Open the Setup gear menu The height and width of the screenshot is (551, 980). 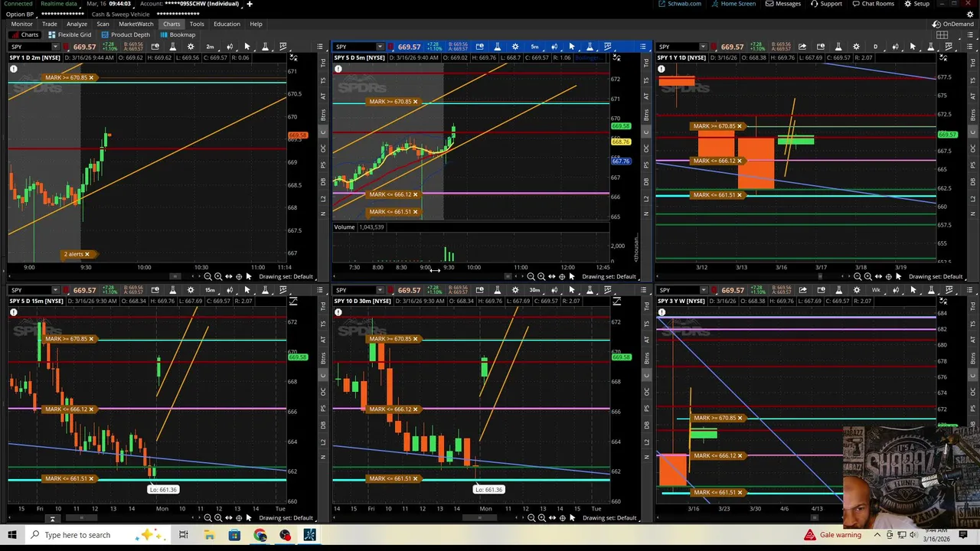click(x=917, y=4)
